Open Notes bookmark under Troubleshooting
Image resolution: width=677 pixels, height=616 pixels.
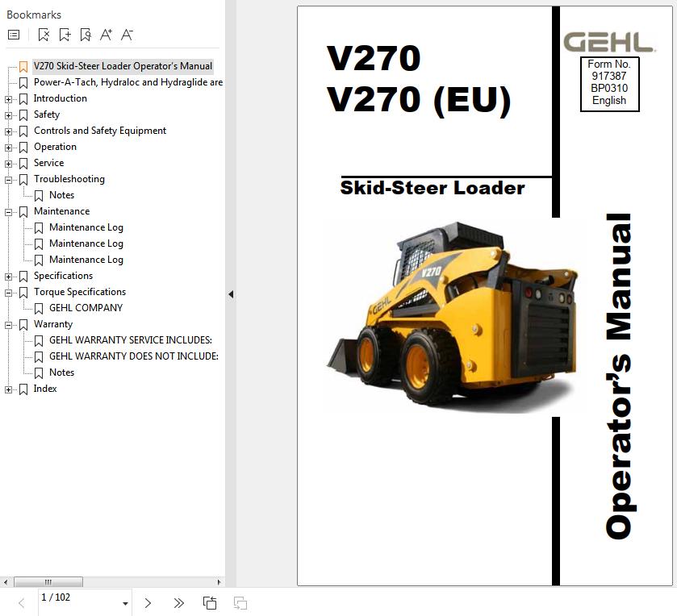click(61, 195)
